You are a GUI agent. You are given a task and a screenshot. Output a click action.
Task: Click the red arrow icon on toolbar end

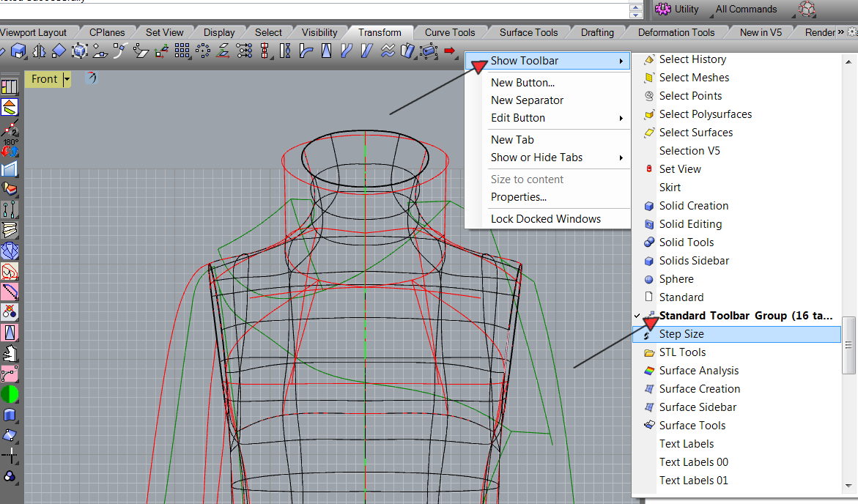click(x=450, y=51)
